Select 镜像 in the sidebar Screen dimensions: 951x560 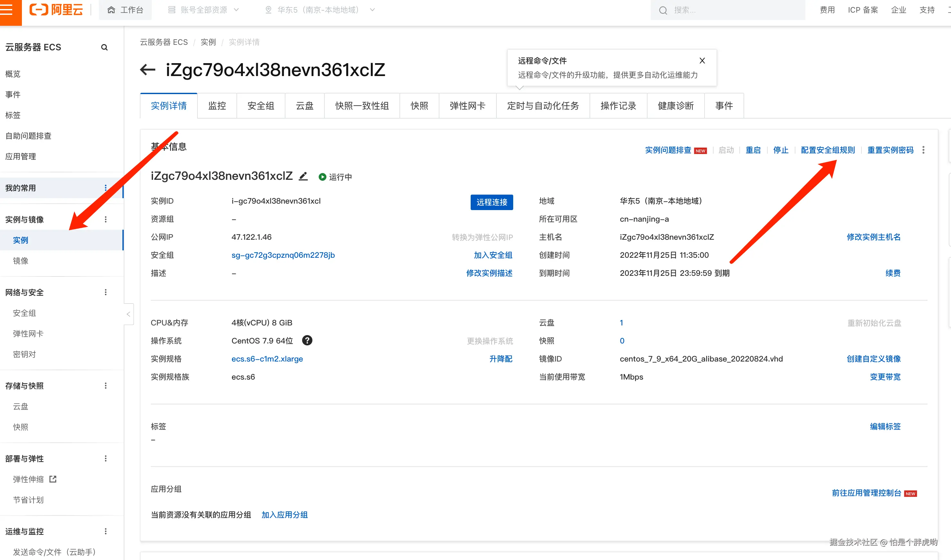pyautogui.click(x=21, y=261)
